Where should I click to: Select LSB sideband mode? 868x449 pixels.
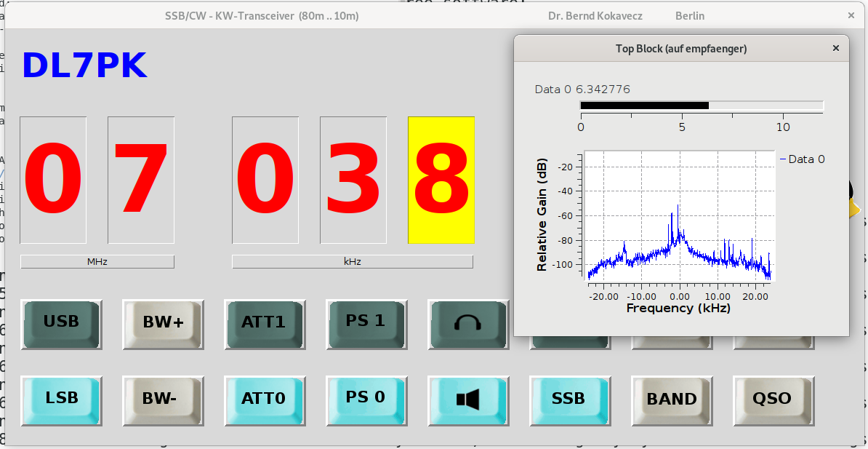point(61,400)
